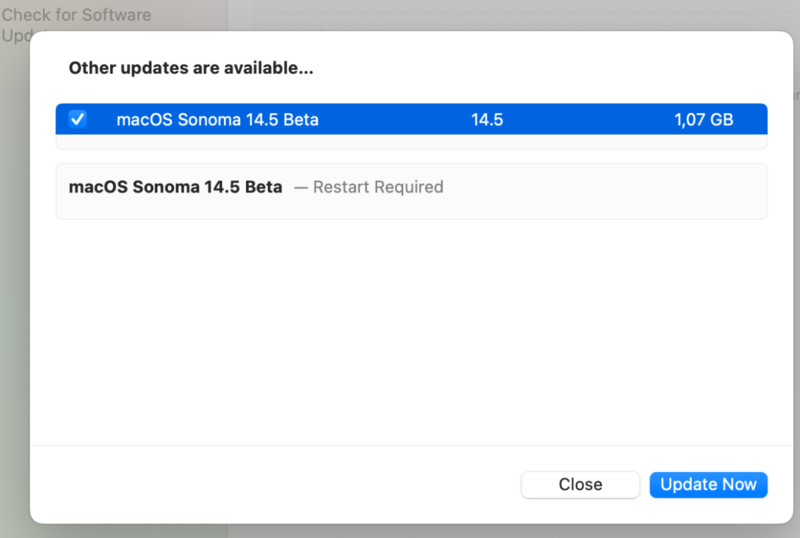Click the 1,07 GB download size value

[703, 120]
